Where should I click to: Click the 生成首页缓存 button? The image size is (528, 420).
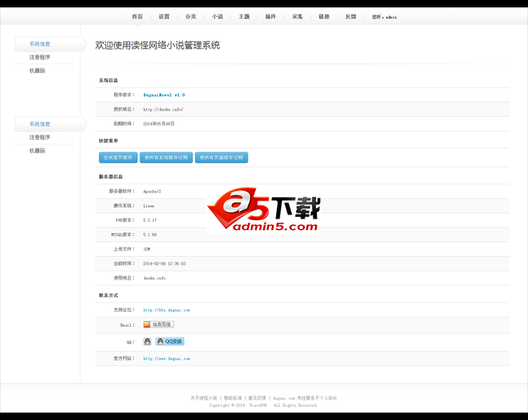coord(119,158)
